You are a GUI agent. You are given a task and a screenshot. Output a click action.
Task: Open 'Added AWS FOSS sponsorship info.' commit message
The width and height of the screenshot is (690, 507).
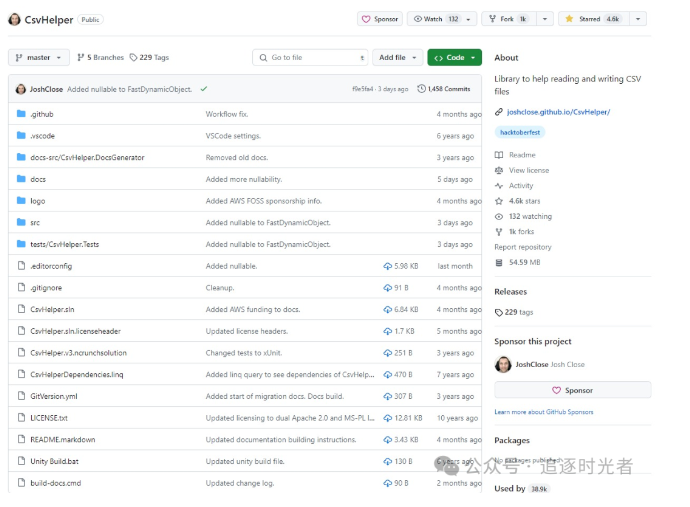[264, 201]
